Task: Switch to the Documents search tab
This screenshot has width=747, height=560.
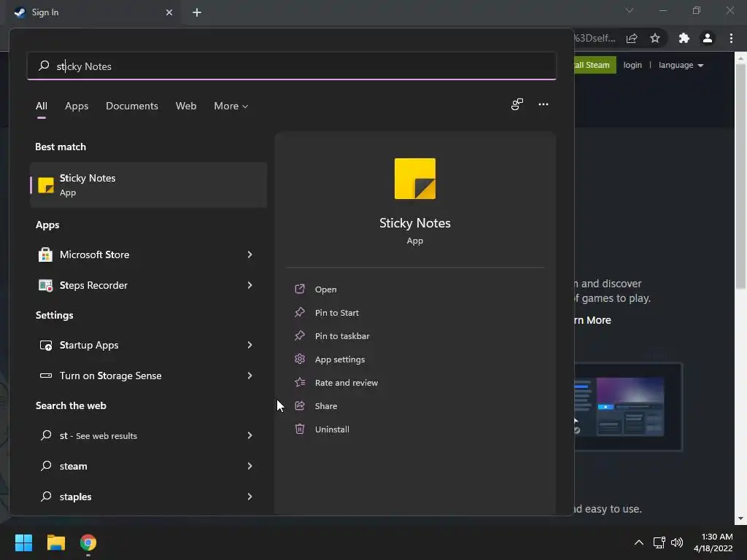Action: [132, 106]
